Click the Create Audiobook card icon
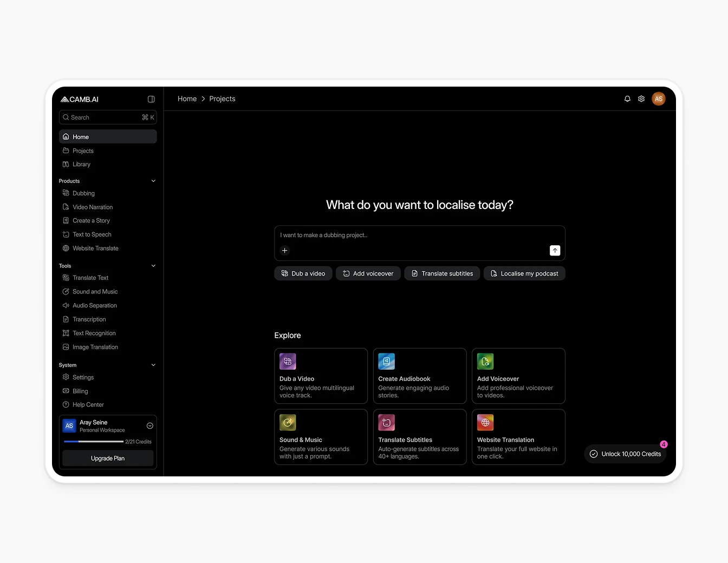Image resolution: width=728 pixels, height=563 pixels. (386, 361)
